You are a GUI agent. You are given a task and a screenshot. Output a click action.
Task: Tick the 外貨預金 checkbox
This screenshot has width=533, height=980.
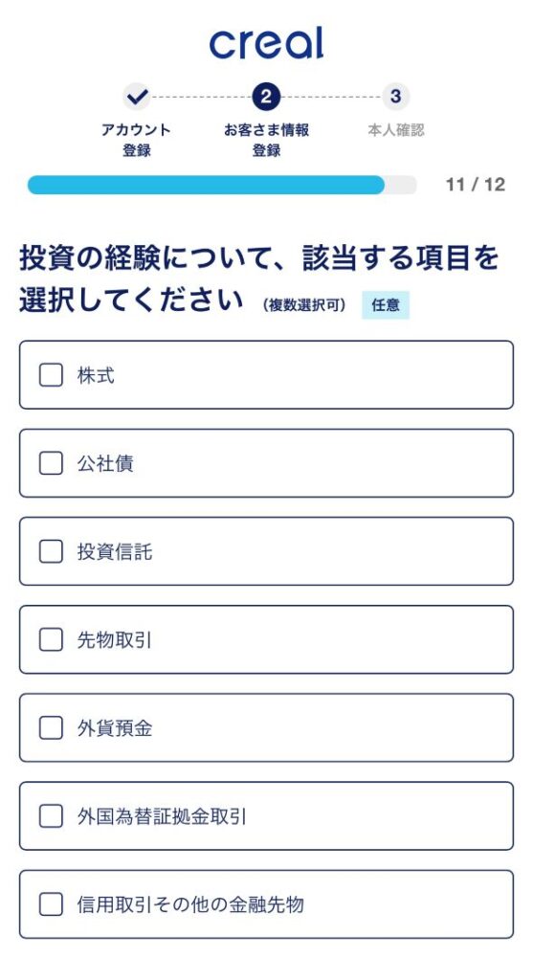point(52,728)
